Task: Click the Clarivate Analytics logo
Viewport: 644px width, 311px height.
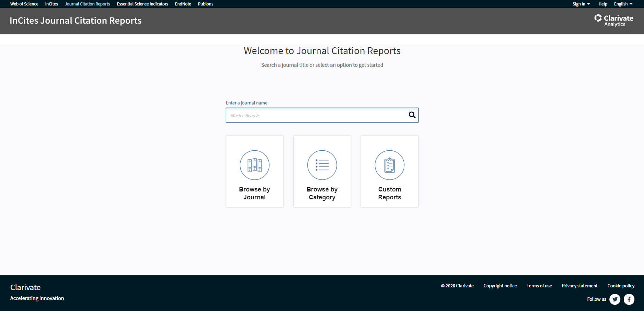Action: pyautogui.click(x=613, y=21)
